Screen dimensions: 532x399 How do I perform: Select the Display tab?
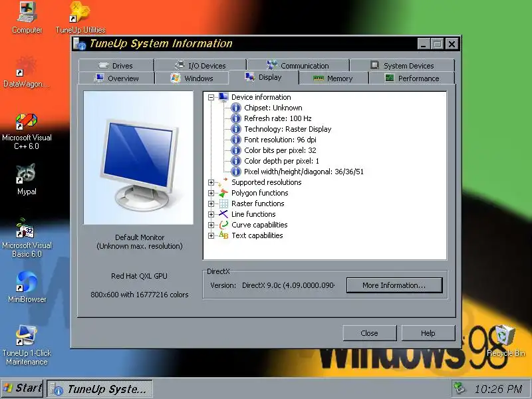tap(263, 77)
